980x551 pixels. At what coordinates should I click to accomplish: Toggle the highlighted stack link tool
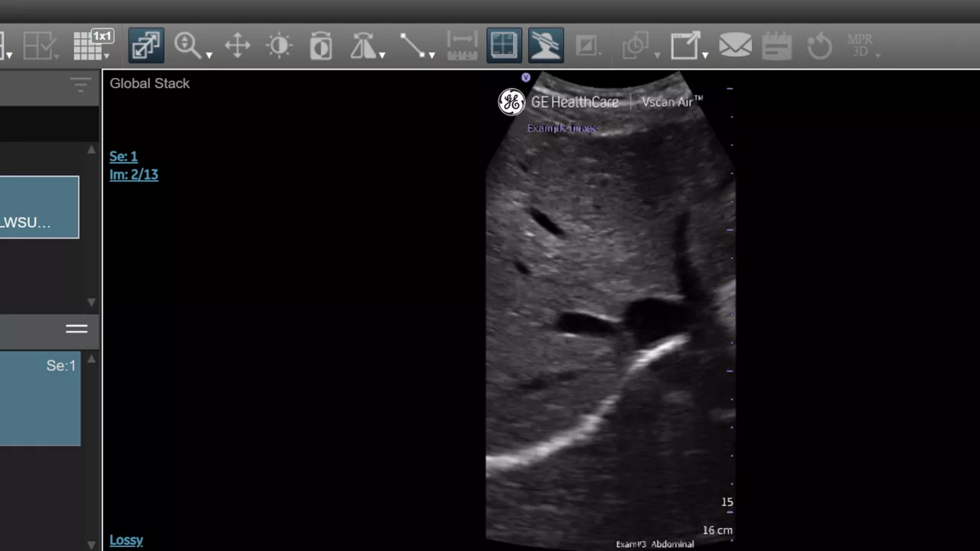pos(145,45)
